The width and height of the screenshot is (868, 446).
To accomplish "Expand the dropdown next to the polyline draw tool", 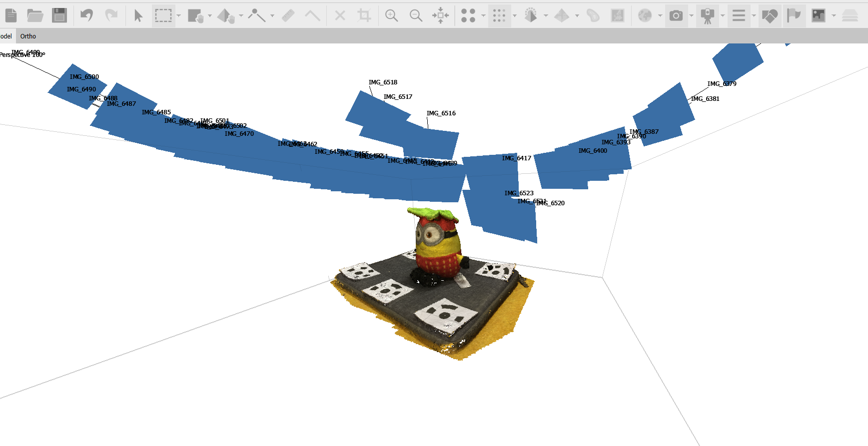I will pyautogui.click(x=272, y=15).
